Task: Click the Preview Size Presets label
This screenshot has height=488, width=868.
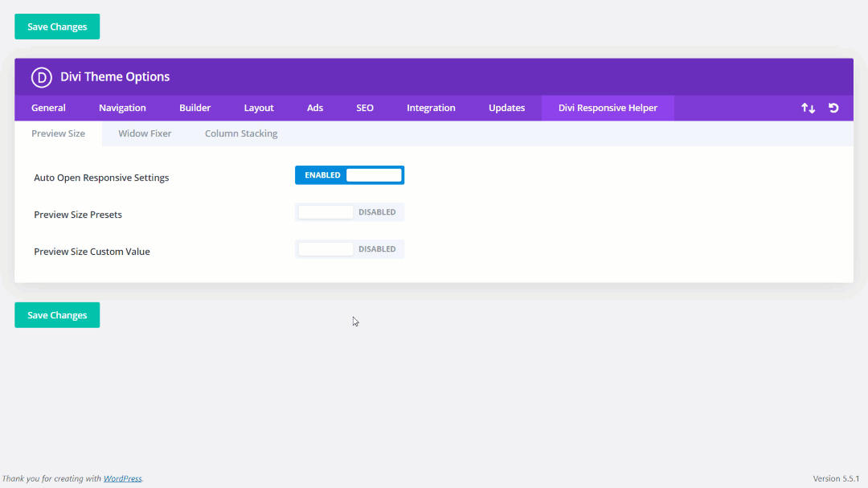Action: coord(78,215)
